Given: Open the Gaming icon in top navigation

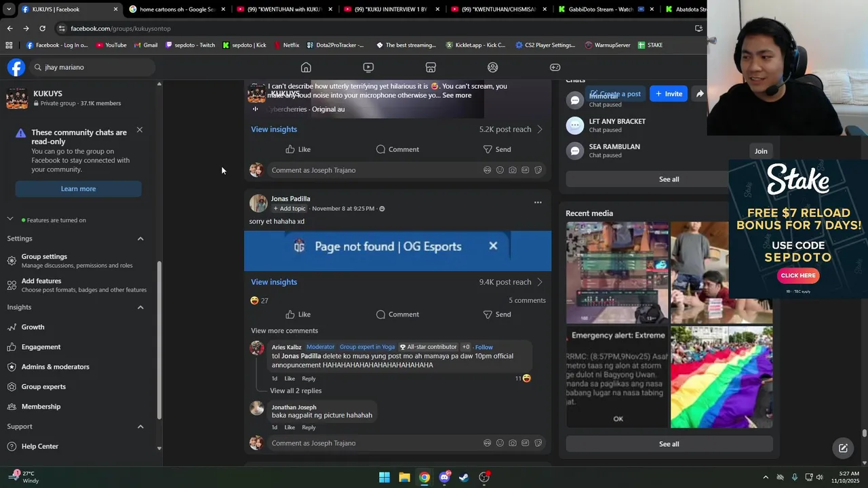Looking at the screenshot, I should coord(555,67).
